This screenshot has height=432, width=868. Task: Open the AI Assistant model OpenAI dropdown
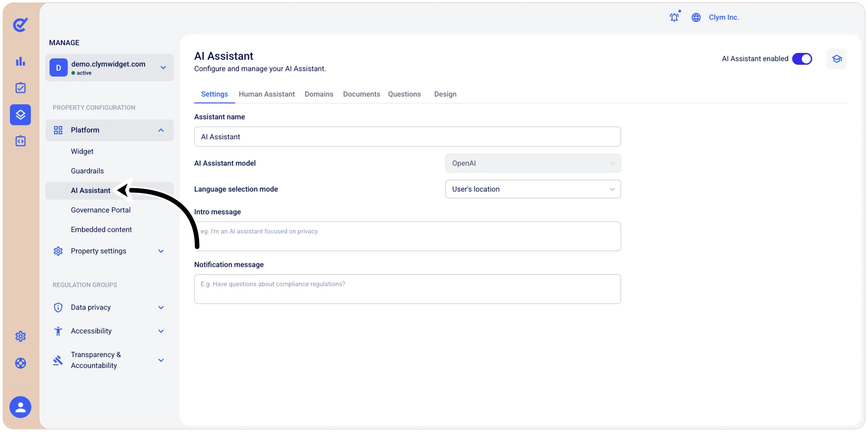point(533,163)
